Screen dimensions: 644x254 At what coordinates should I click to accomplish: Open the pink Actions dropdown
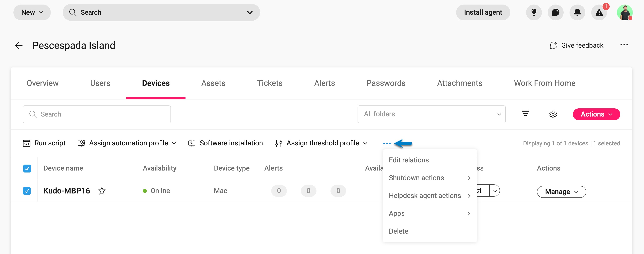[x=596, y=114]
